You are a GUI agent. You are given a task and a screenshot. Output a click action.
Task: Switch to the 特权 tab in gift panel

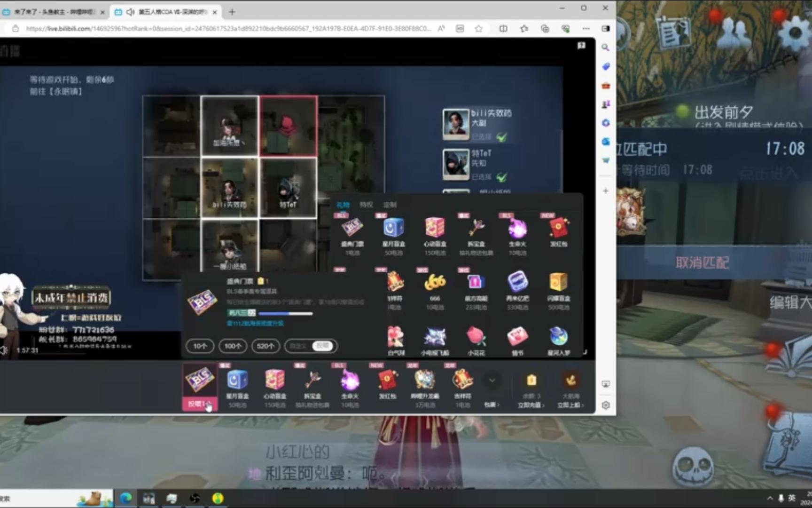(366, 205)
